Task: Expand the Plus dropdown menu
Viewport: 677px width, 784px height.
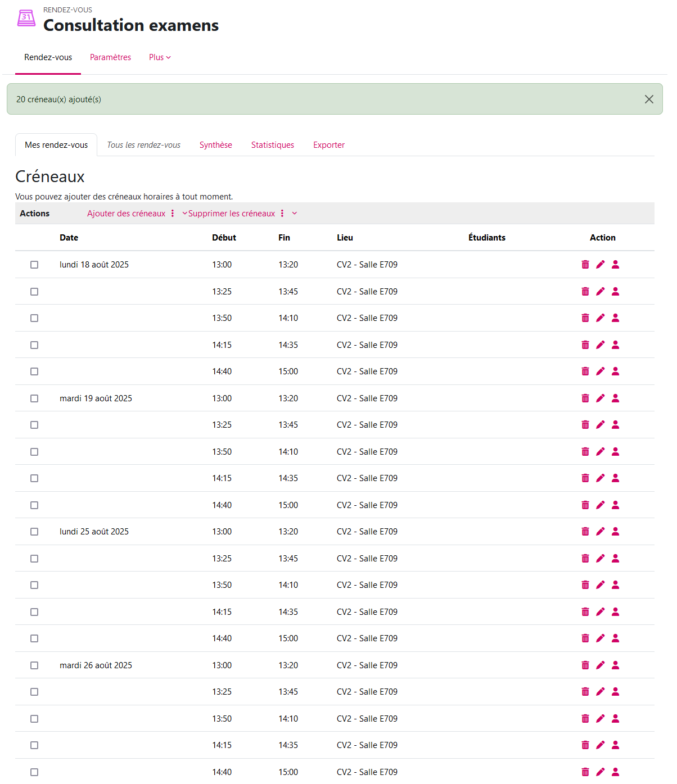Action: (160, 57)
